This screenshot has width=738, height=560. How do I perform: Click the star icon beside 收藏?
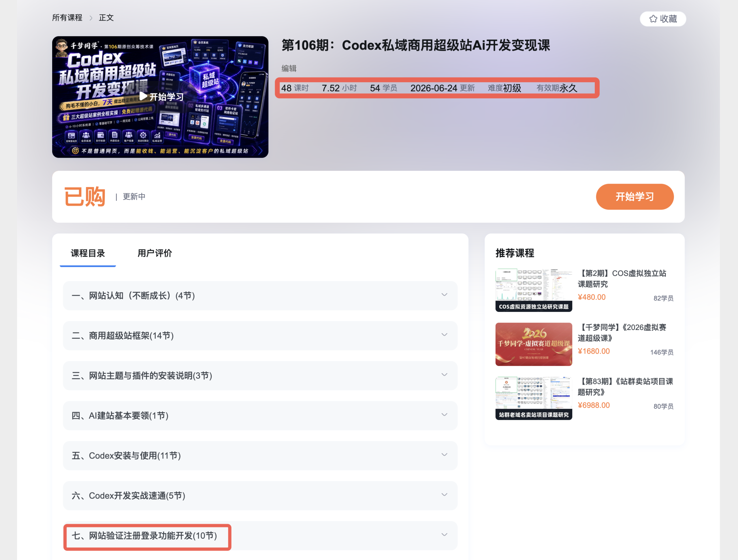click(x=653, y=19)
